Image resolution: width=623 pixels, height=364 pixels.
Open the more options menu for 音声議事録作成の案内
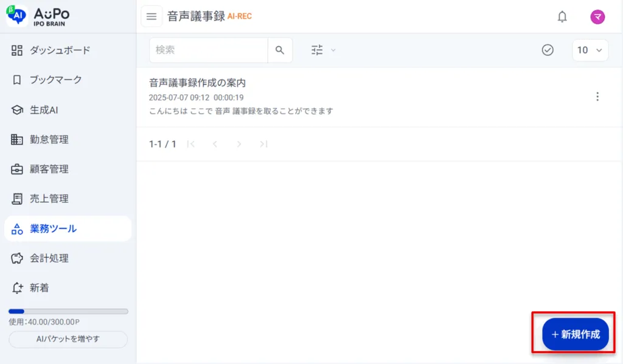[597, 97]
